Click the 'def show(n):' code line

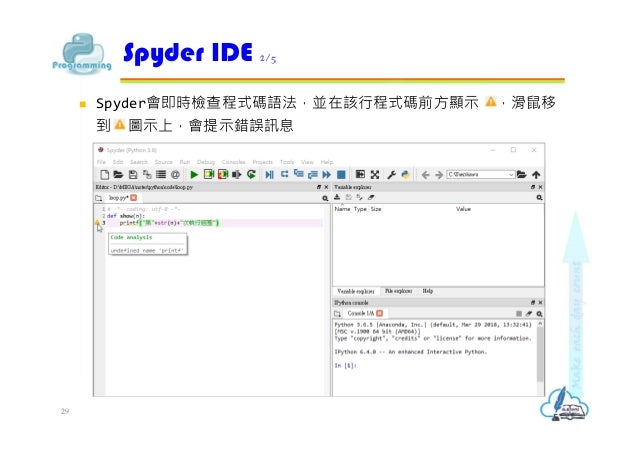tap(126, 216)
